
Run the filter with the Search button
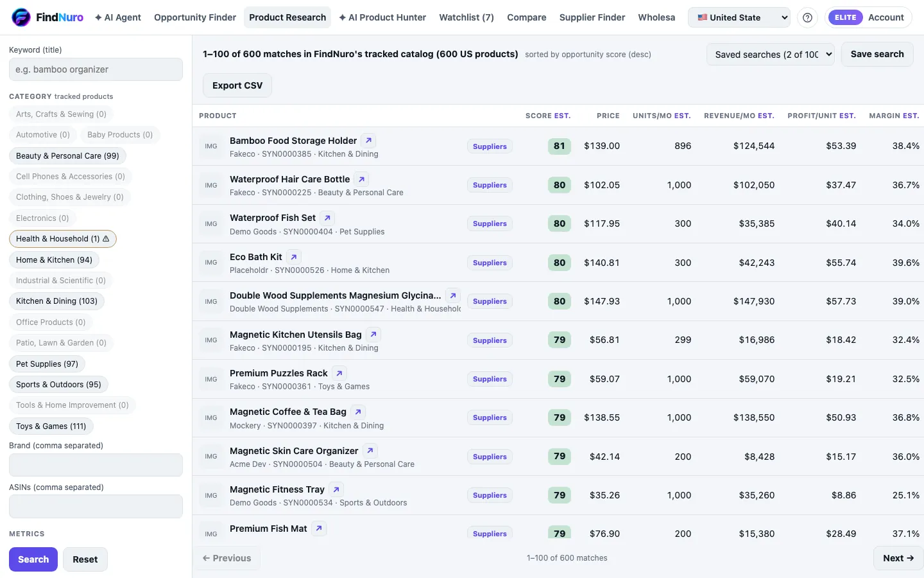click(33, 559)
